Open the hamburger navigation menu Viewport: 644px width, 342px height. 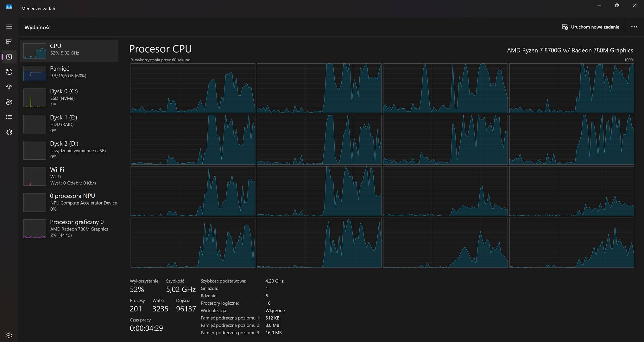pyautogui.click(x=9, y=27)
